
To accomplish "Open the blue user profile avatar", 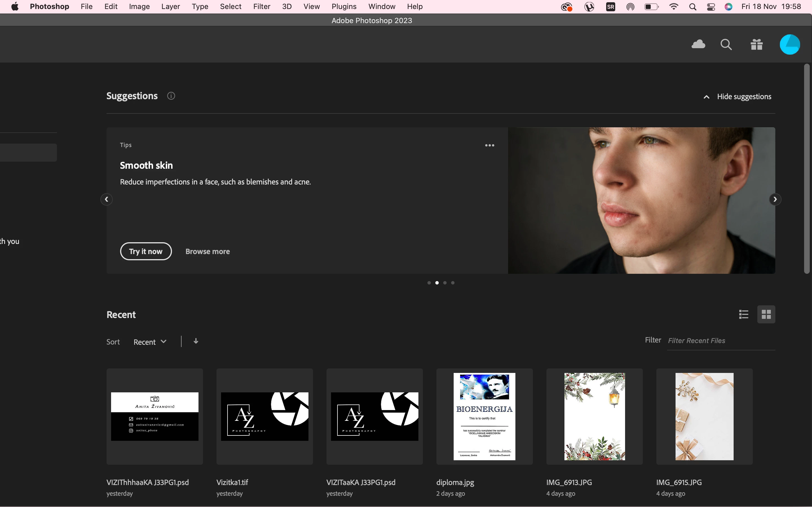I will tap(789, 44).
